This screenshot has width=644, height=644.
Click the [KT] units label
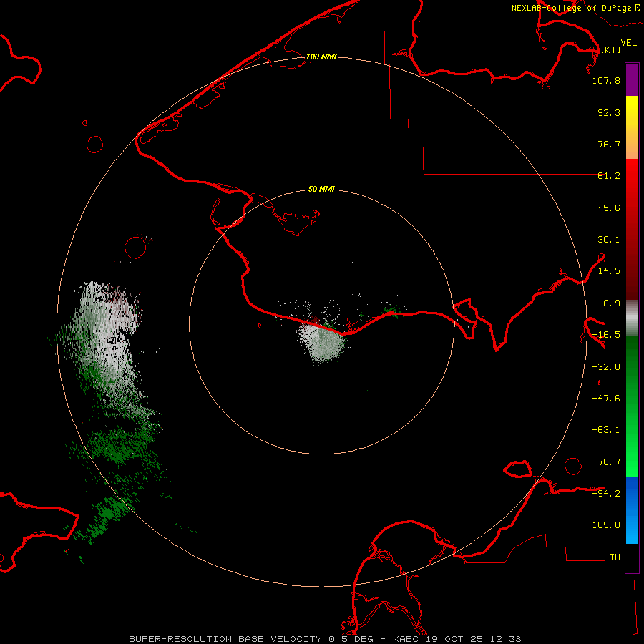(611, 49)
